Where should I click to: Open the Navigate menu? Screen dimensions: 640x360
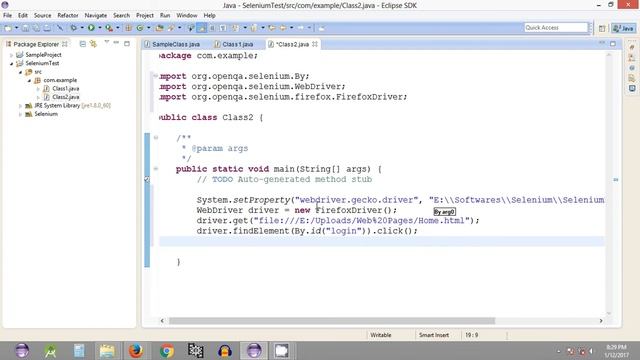pyautogui.click(x=96, y=16)
